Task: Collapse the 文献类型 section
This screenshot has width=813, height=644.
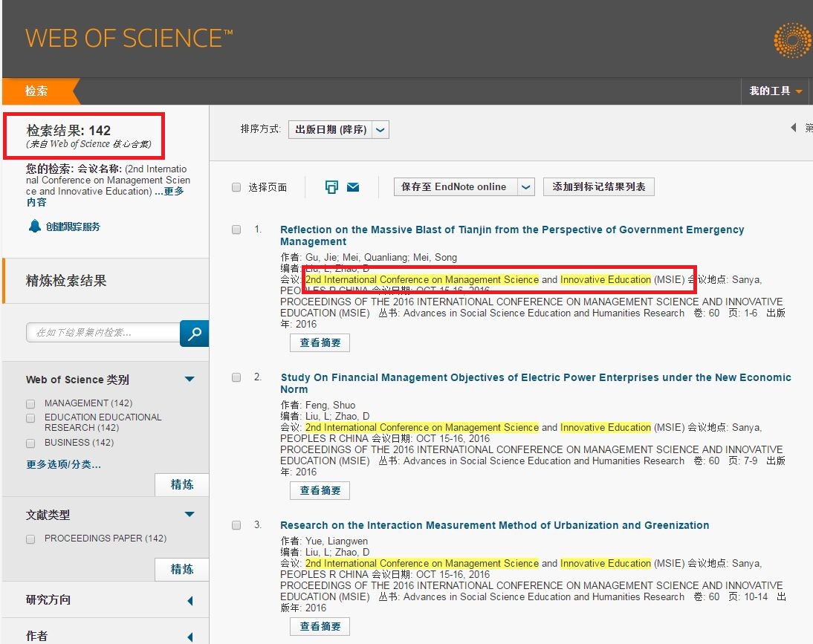Action: 190,515
